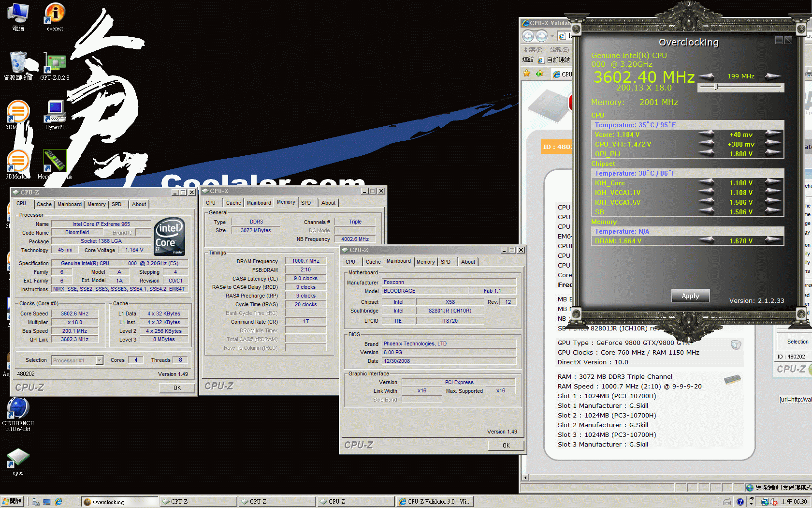
Task: Raise CPU_VTT offset with right arrow
Action: coord(773,144)
